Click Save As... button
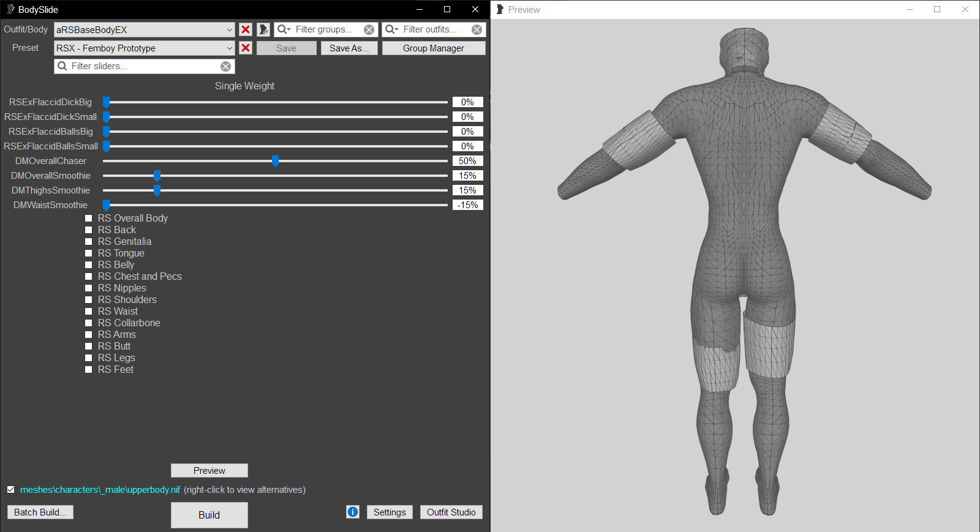 [x=349, y=48]
